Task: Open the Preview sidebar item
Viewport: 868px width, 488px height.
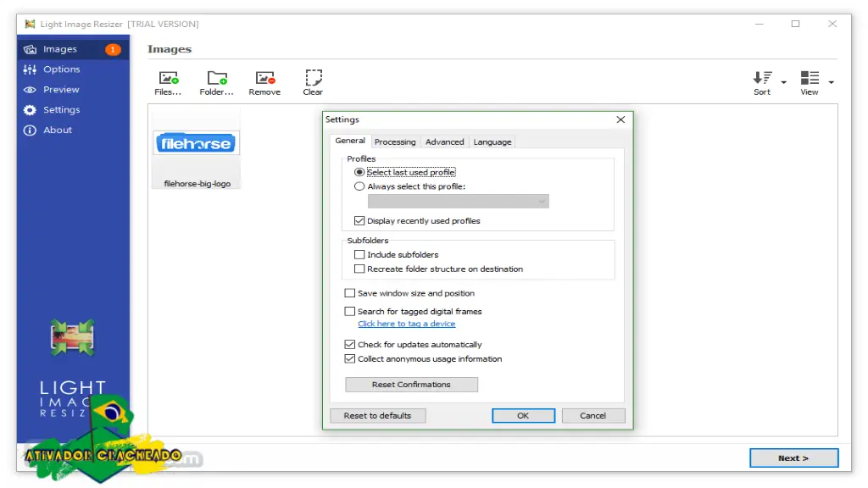Action: [73, 90]
